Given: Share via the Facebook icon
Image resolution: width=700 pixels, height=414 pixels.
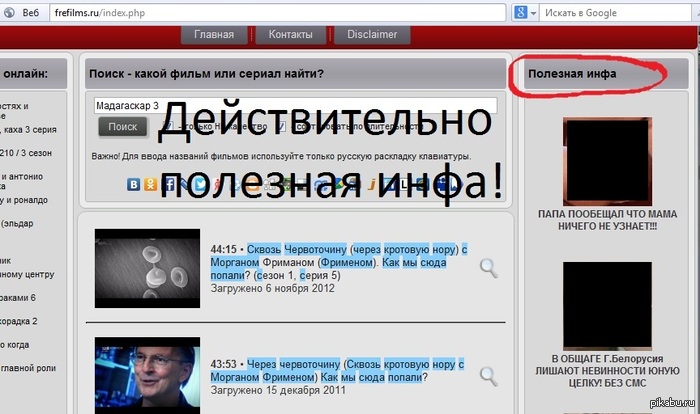Looking at the screenshot, I should coord(168,184).
